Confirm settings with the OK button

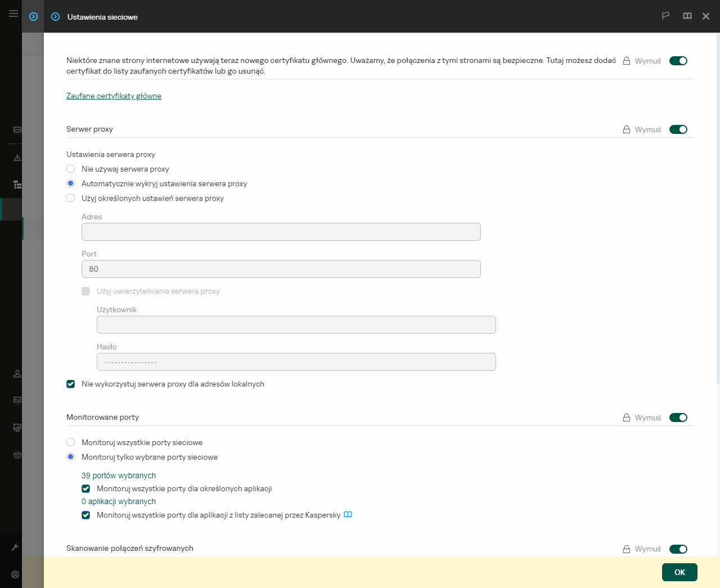pyautogui.click(x=679, y=572)
